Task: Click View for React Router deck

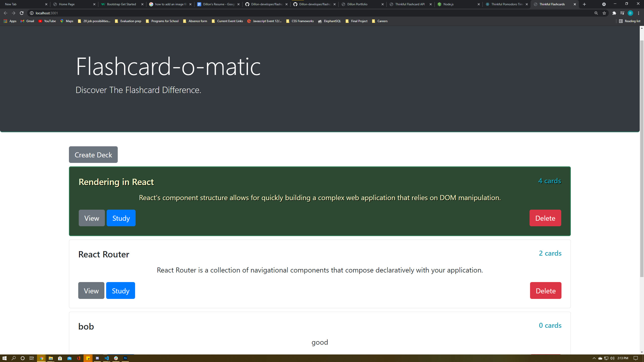Action: pos(91,290)
